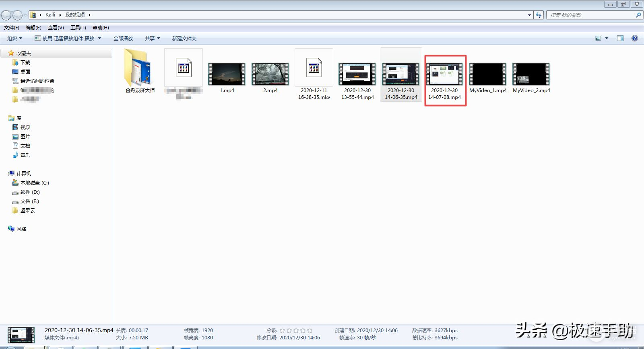Rate the file with five stars
The width and height of the screenshot is (644, 349).
tap(310, 331)
